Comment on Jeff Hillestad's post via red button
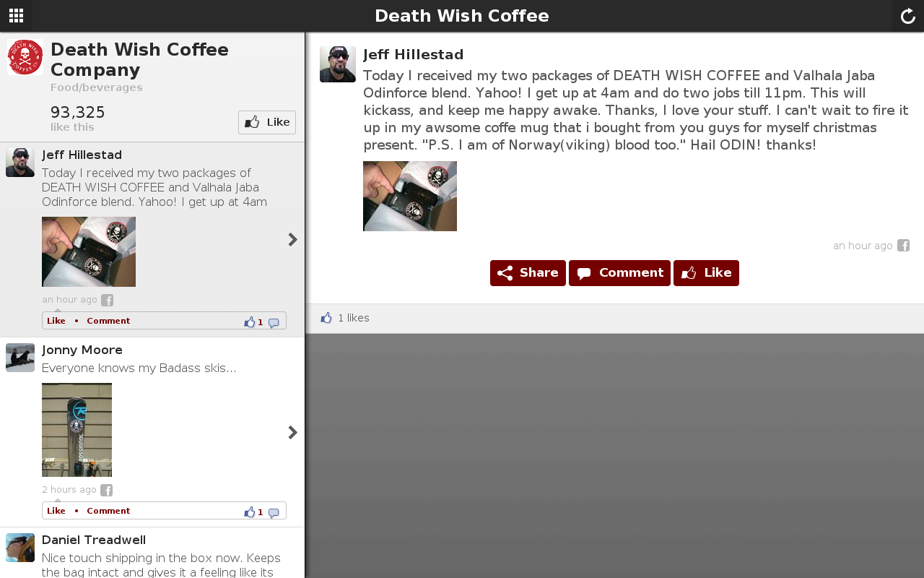Viewport: 924px width, 578px height. pos(619,273)
